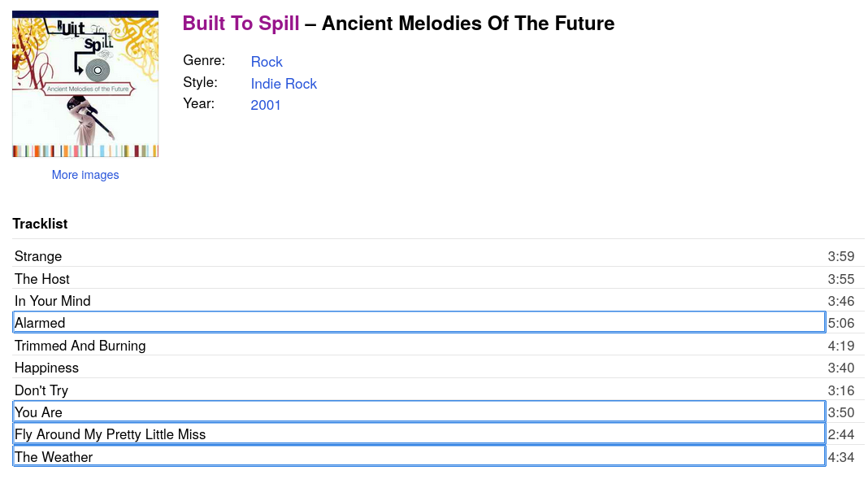Open the Built To Spill artist link
Screen dimensions: 868x488
pos(241,24)
